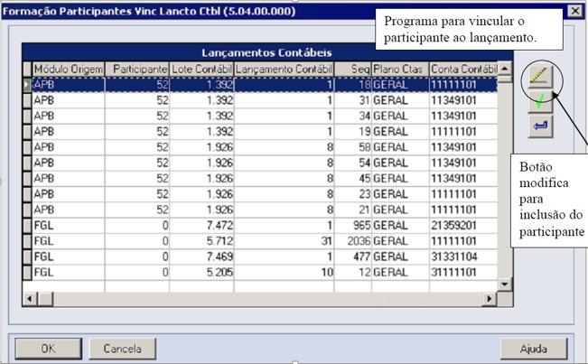Viewport: 588px width, 364px height.
Task: Click the Cancela button
Action: click(123, 349)
